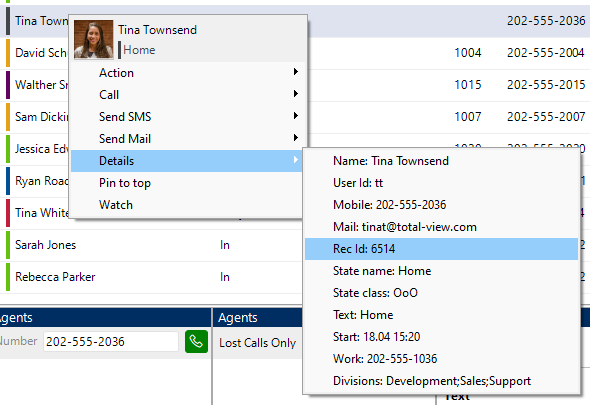Click the Divisions: Development;Sales;Support entry

point(441,381)
